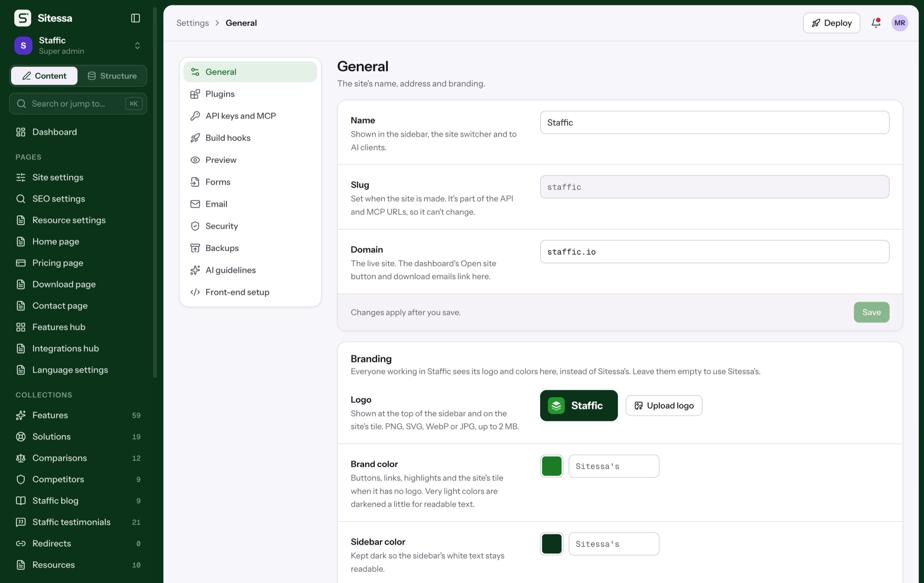Collapse the sidebar with the panel icon
924x583 pixels.
136,18
